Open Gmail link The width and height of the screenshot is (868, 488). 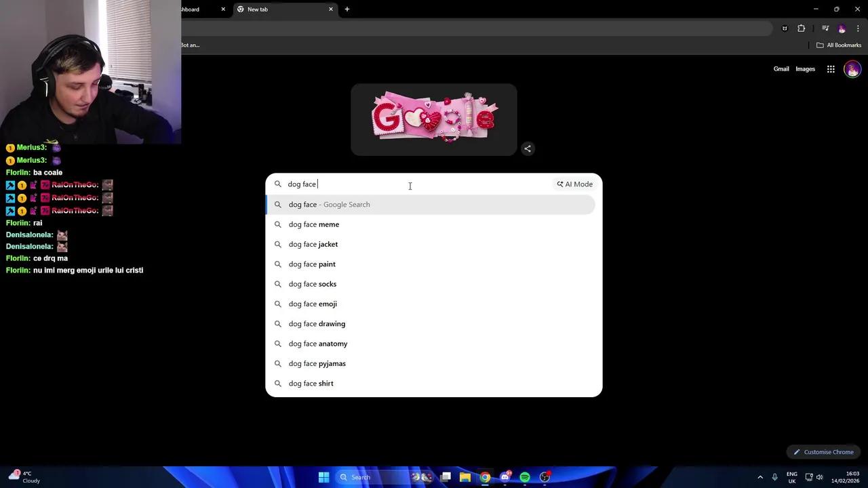point(781,69)
